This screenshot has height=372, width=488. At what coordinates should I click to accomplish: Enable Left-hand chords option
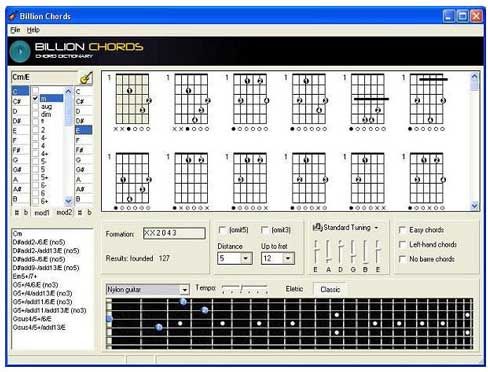(402, 244)
